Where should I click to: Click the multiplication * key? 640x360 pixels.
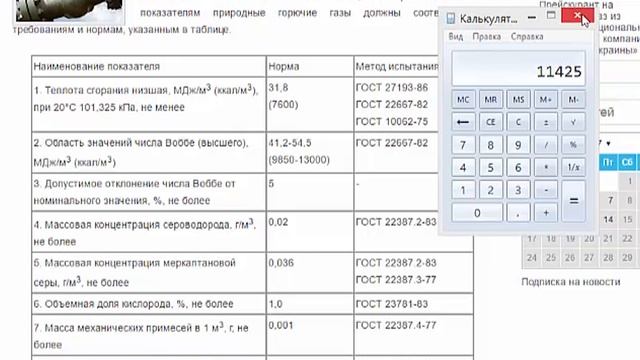pyautogui.click(x=546, y=167)
